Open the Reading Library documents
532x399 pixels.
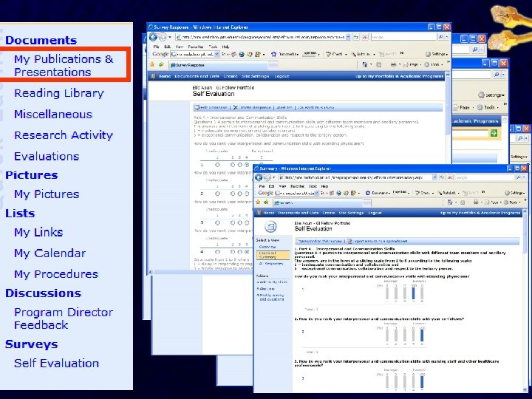(x=59, y=93)
